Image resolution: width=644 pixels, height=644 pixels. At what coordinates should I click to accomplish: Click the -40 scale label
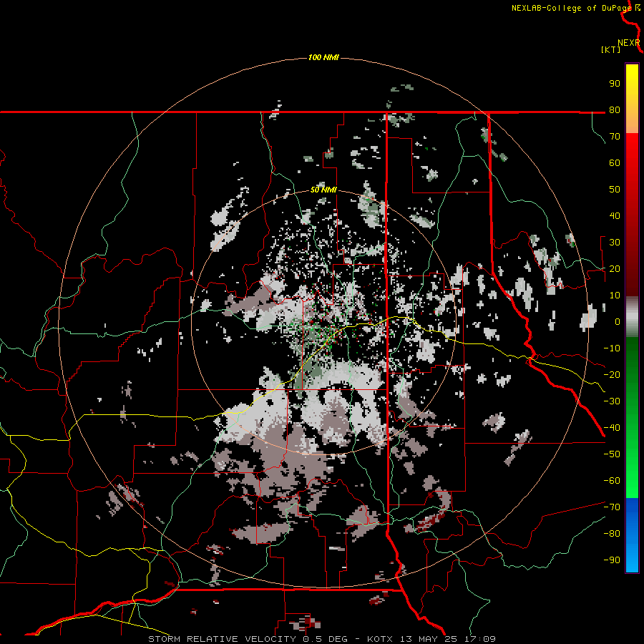612,428
